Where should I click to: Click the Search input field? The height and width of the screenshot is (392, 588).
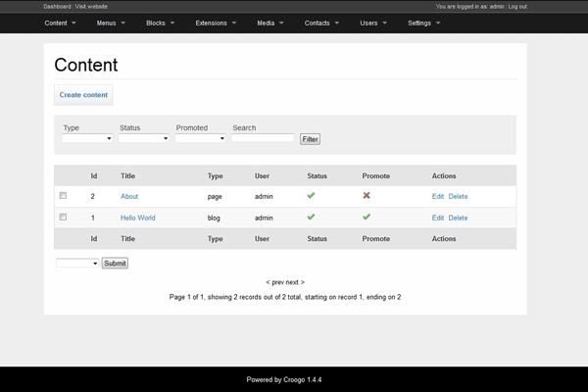pyautogui.click(x=263, y=139)
